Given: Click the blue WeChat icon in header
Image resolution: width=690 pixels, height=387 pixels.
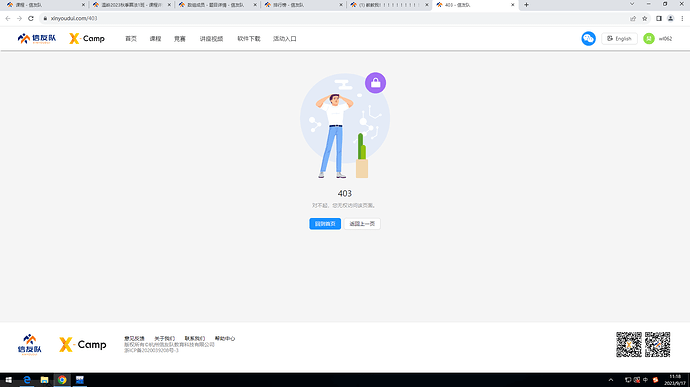Looking at the screenshot, I should coord(588,38).
